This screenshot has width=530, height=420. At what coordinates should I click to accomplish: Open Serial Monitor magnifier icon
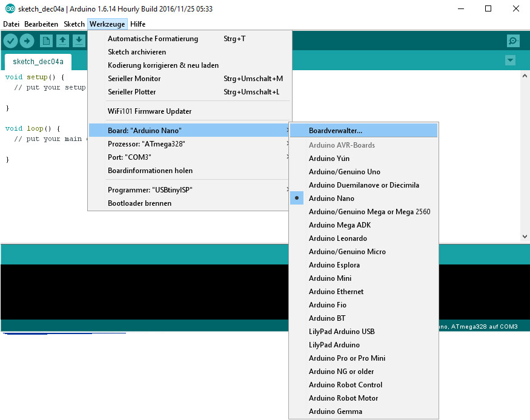[x=513, y=41]
